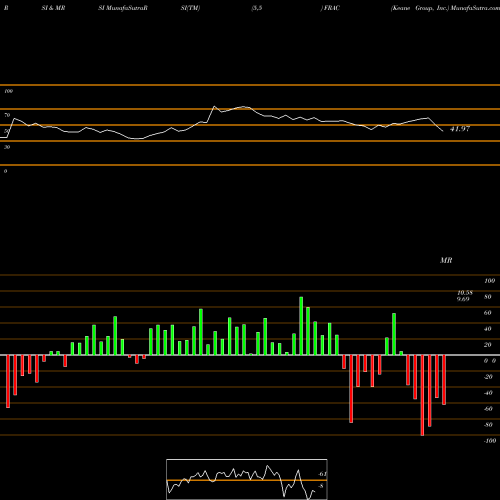Open the mini overview chart thumbnail
The width and height of the screenshot is (500, 500).
click(x=247, y=479)
